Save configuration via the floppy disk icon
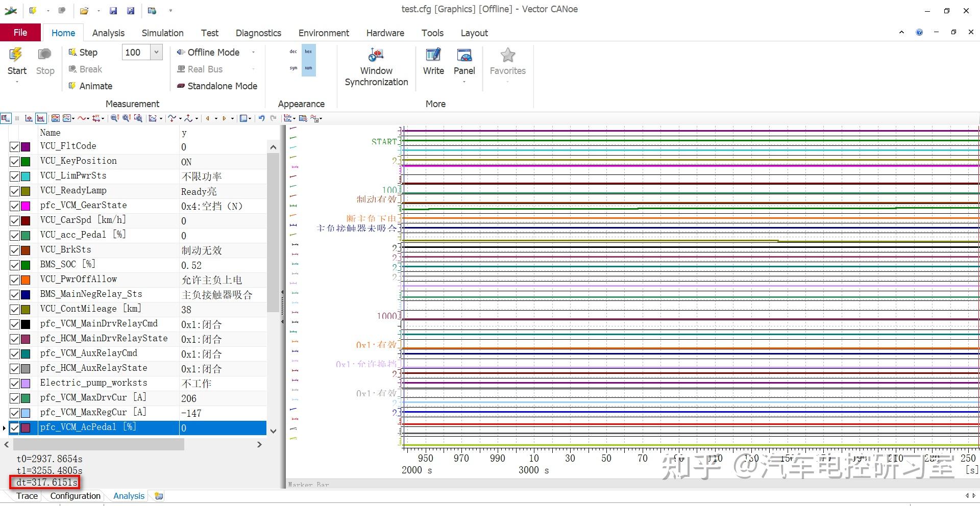Image resolution: width=980 pixels, height=506 pixels. [x=113, y=10]
